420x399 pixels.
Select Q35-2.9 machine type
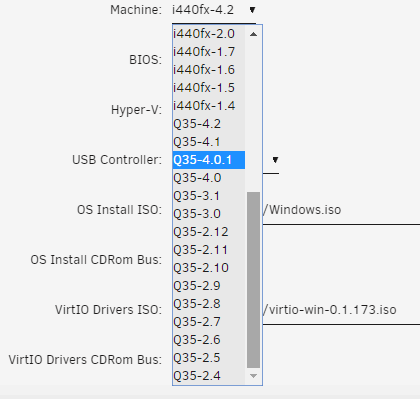pyautogui.click(x=209, y=286)
